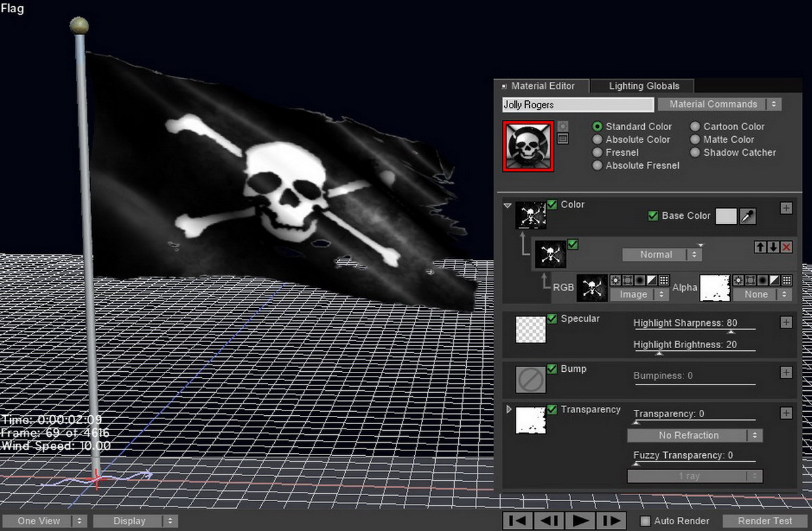Open the RGB Image source dropdown
The image size is (812, 531).
[639, 295]
